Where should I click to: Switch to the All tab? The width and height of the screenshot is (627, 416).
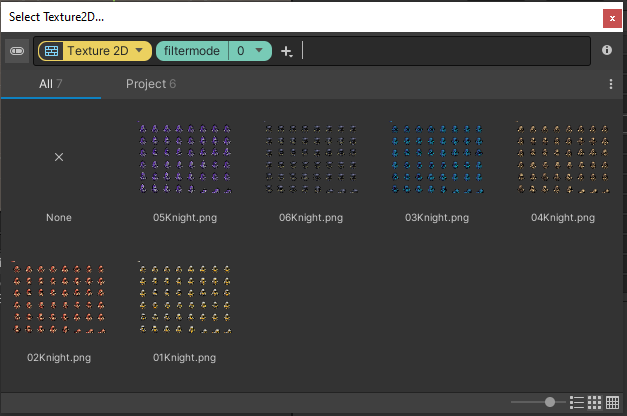tap(50, 84)
